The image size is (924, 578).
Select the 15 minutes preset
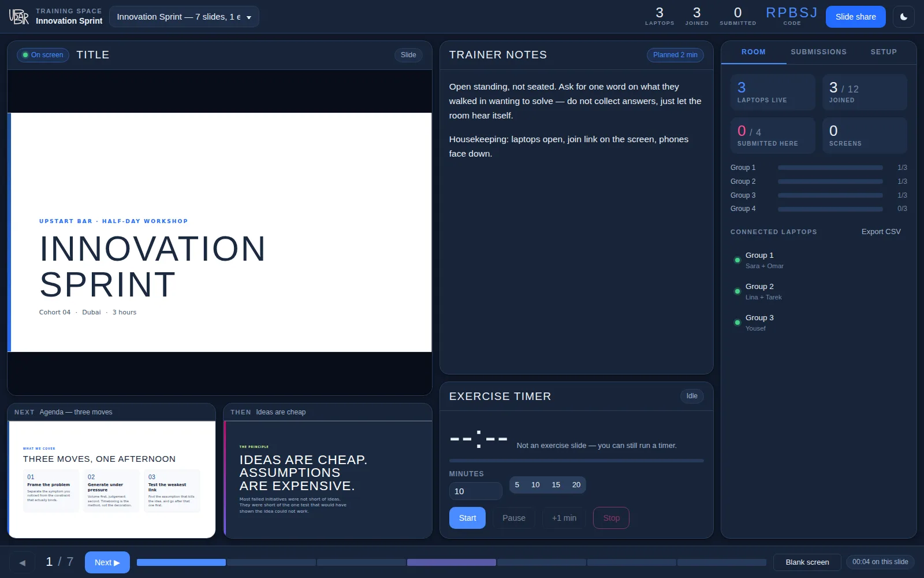[x=556, y=485]
